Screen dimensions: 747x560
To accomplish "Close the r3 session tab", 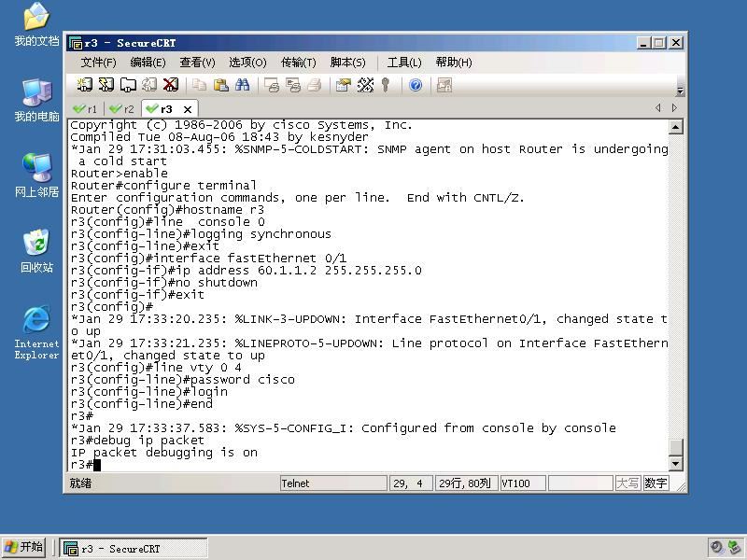I will [188, 109].
